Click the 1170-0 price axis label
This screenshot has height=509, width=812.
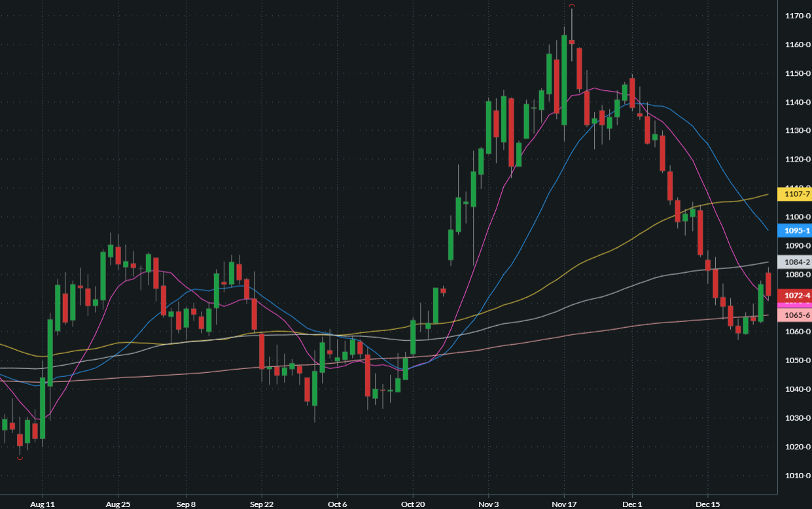[798, 16]
